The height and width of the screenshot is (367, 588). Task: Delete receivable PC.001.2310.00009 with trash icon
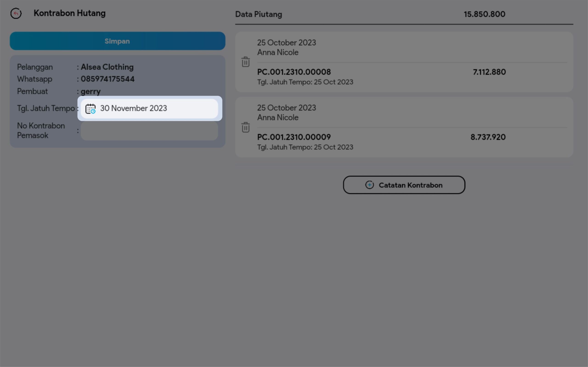245,127
